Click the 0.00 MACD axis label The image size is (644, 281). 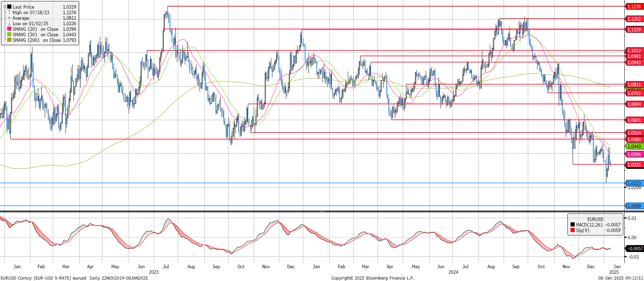632,238
